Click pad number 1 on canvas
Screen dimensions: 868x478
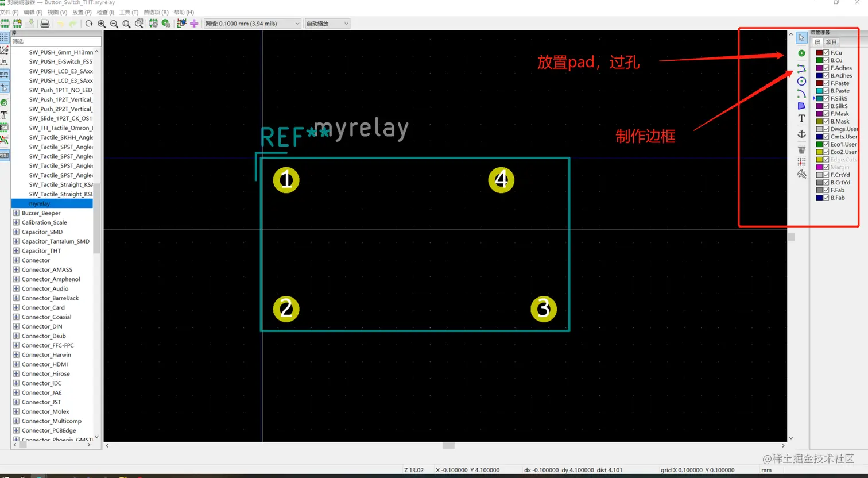click(286, 180)
